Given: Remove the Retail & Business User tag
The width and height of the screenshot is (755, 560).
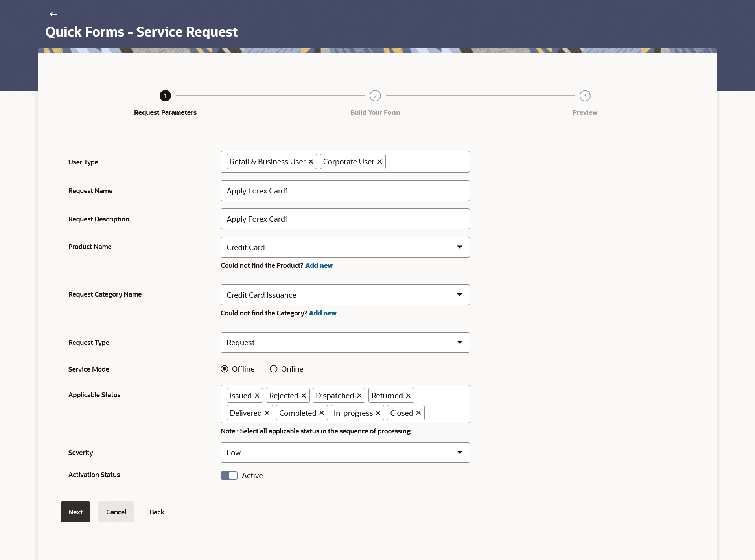Looking at the screenshot, I should click(x=311, y=162).
